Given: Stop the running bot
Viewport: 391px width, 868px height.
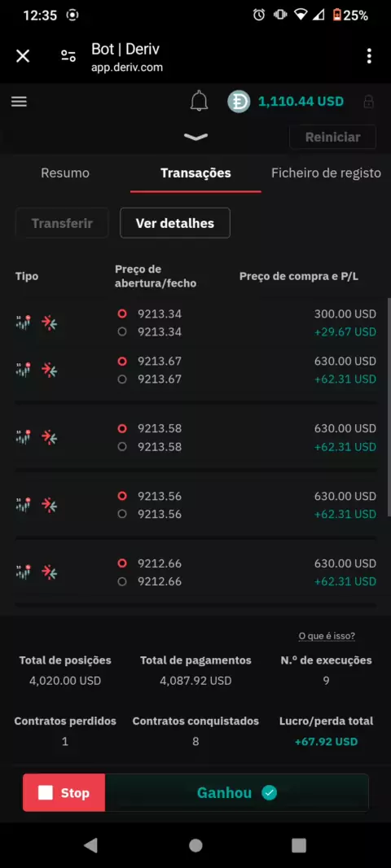Looking at the screenshot, I should pyautogui.click(x=64, y=793).
